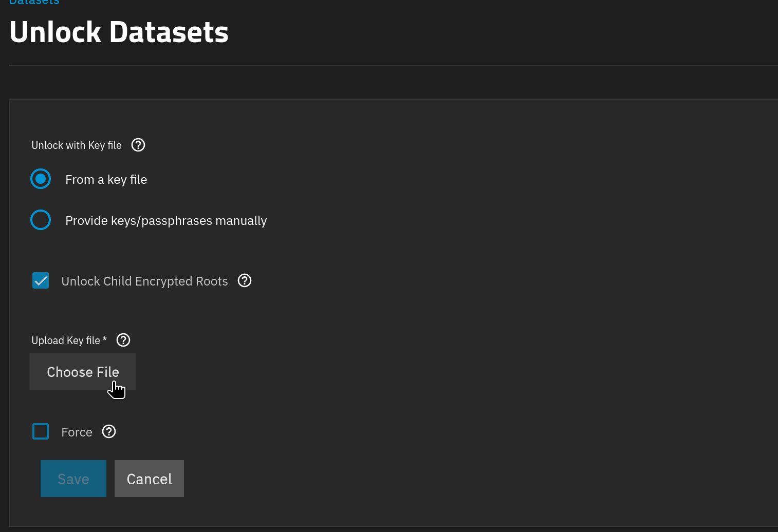The height and width of the screenshot is (532, 778).
Task: Click the Choose File button
Action: pyautogui.click(x=83, y=372)
